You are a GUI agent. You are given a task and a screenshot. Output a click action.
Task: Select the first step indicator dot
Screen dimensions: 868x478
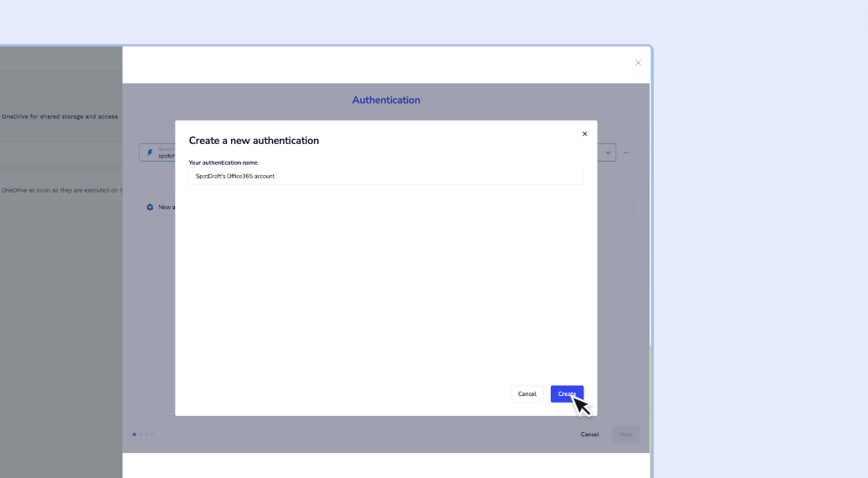[134, 434]
